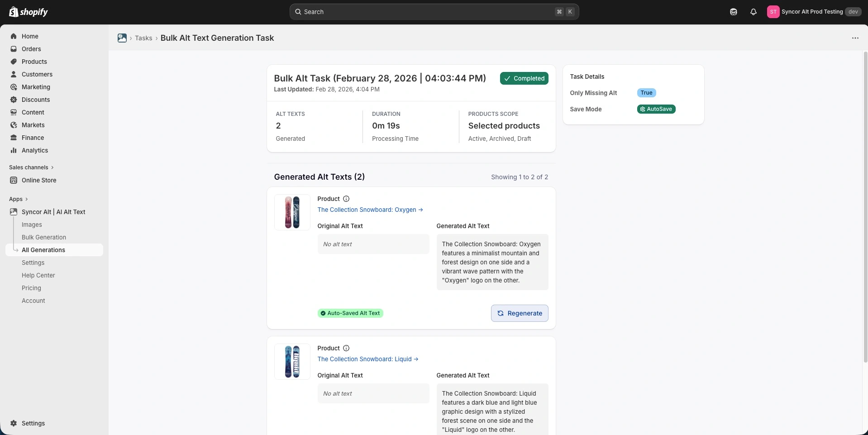Select the Analytics sidebar icon
Screen dimensions: 868x435
[14, 150]
